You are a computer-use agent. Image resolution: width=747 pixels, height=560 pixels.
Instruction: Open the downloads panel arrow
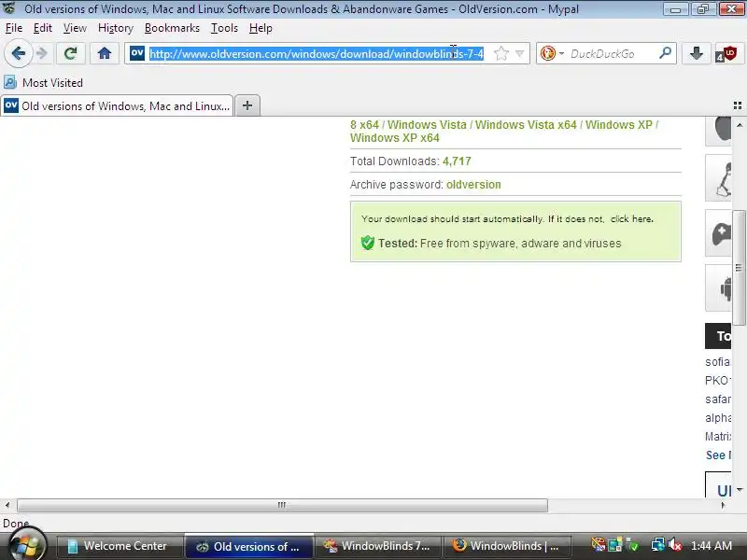[696, 53]
